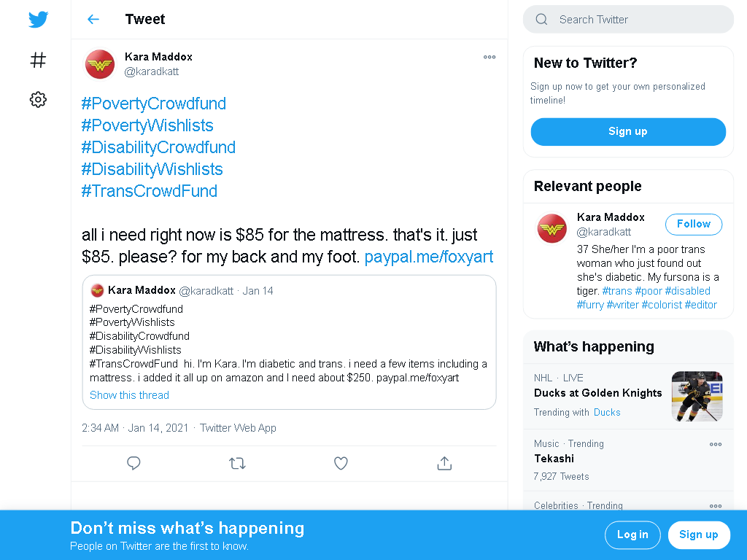Open more options for Celebrities trend
The height and width of the screenshot is (560, 747).
click(716, 506)
